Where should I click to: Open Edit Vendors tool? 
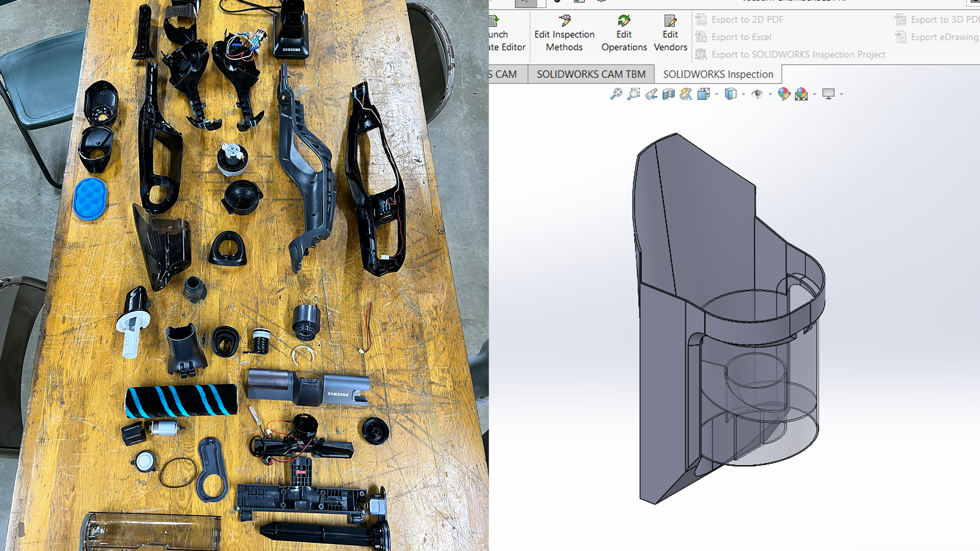[670, 34]
